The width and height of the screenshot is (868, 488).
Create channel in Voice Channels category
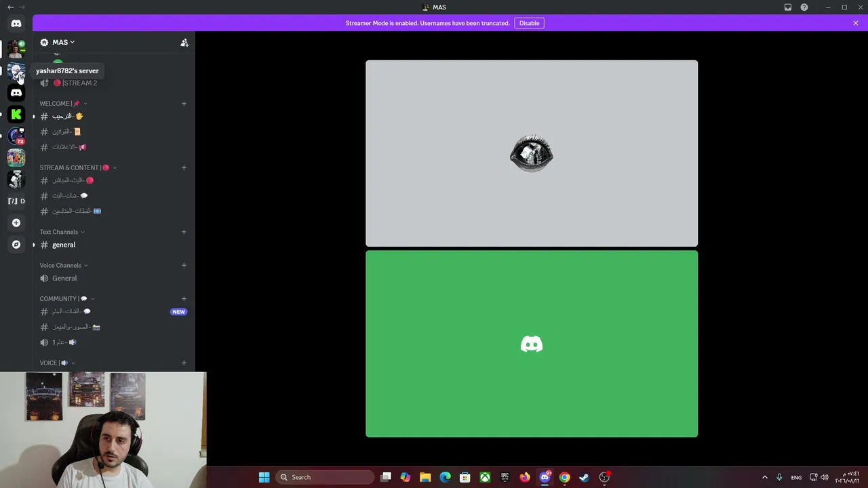pos(184,265)
